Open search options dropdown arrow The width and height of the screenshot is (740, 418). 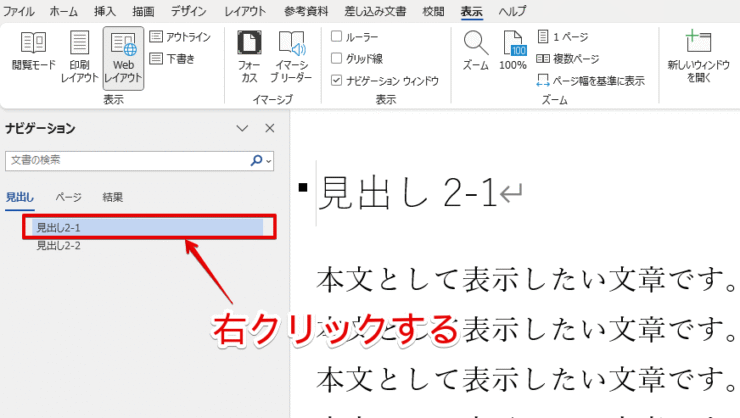point(269,161)
